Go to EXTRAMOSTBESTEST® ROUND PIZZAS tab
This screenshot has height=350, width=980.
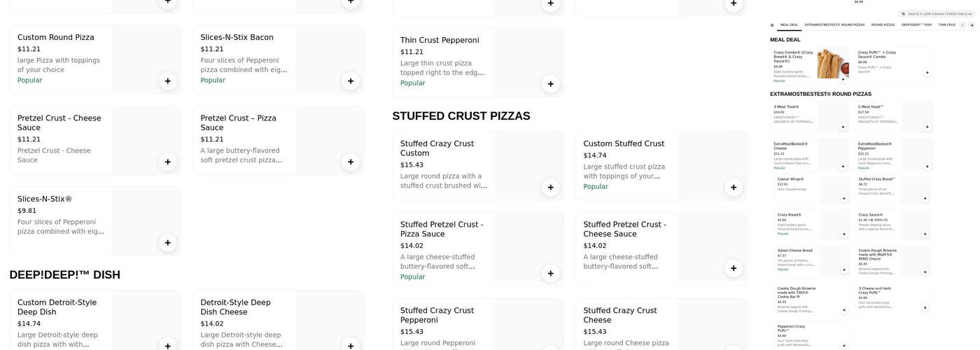click(x=834, y=25)
